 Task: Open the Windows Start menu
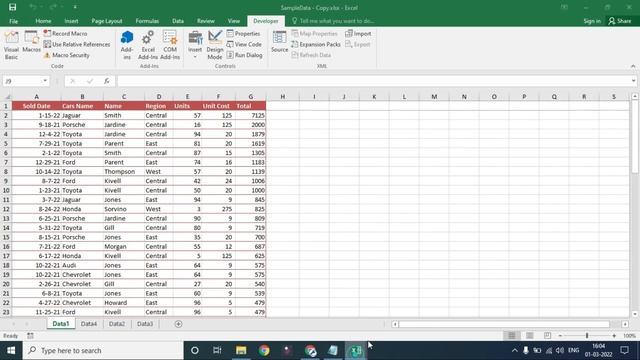(x=11, y=350)
